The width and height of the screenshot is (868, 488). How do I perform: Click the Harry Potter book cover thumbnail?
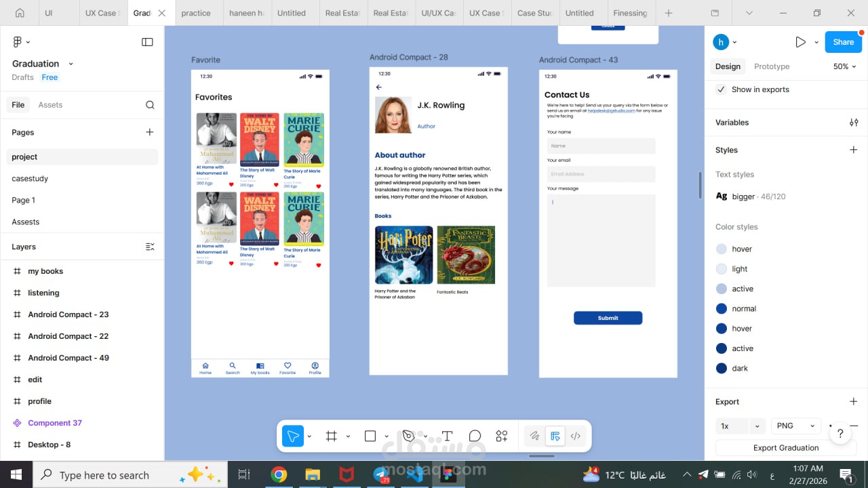[x=403, y=255]
